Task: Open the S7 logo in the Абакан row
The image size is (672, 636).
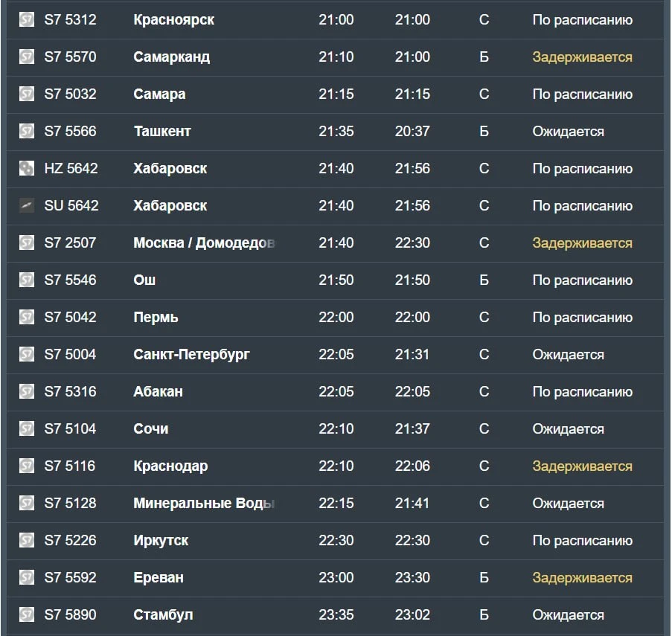Action: click(27, 391)
